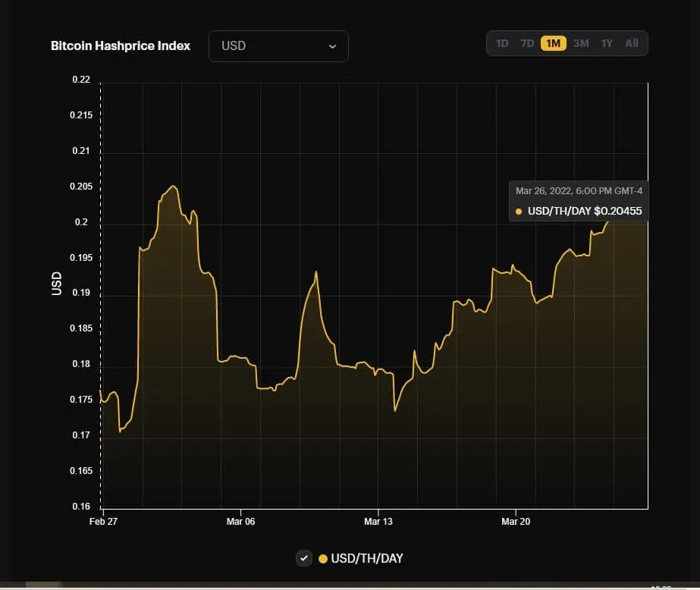Click the Feb 27 axis label

(x=103, y=521)
